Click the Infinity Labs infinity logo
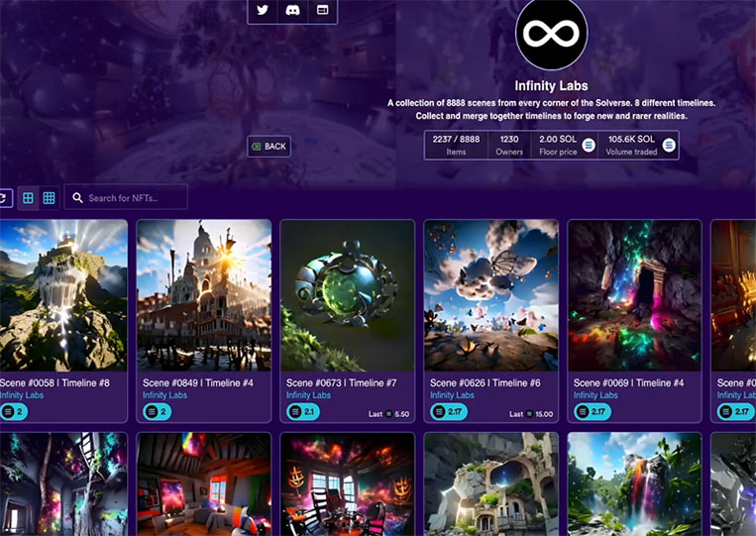Screen dimensions: 756x536 coord(551,34)
